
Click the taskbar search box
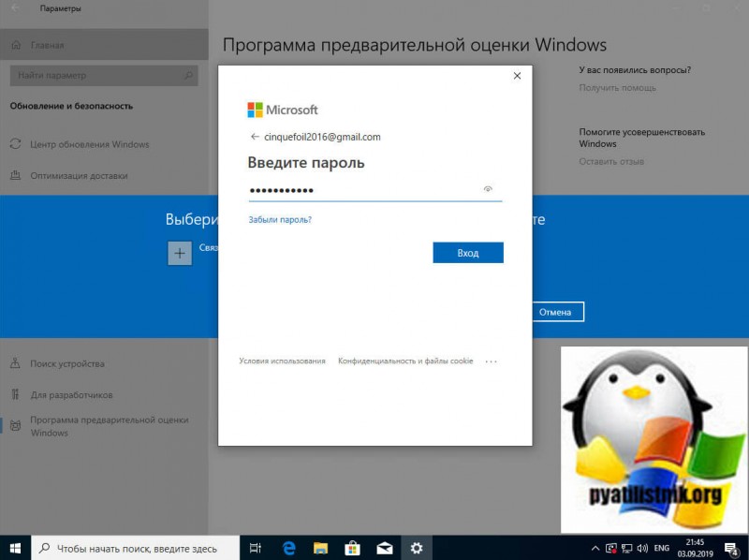[135, 548]
